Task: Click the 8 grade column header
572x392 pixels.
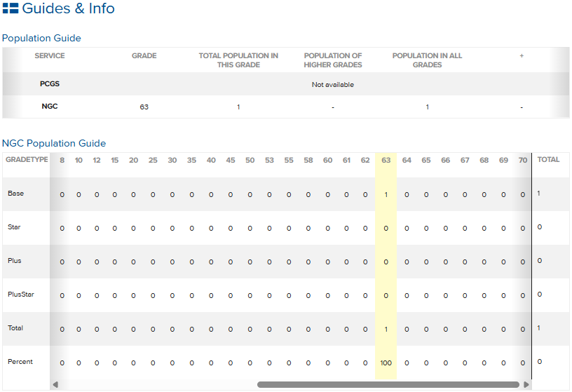Action: coord(62,160)
